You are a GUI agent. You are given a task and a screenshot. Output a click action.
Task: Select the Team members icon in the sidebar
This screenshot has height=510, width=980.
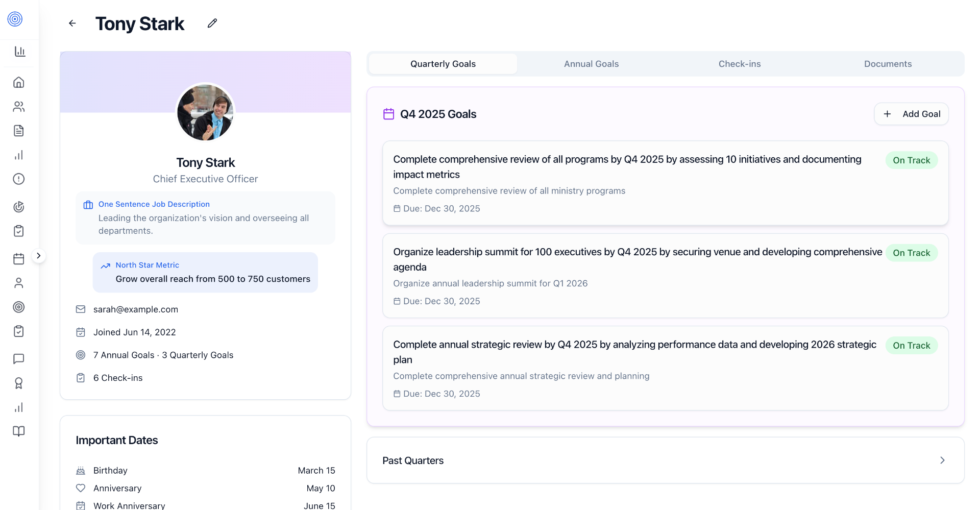coord(19,106)
